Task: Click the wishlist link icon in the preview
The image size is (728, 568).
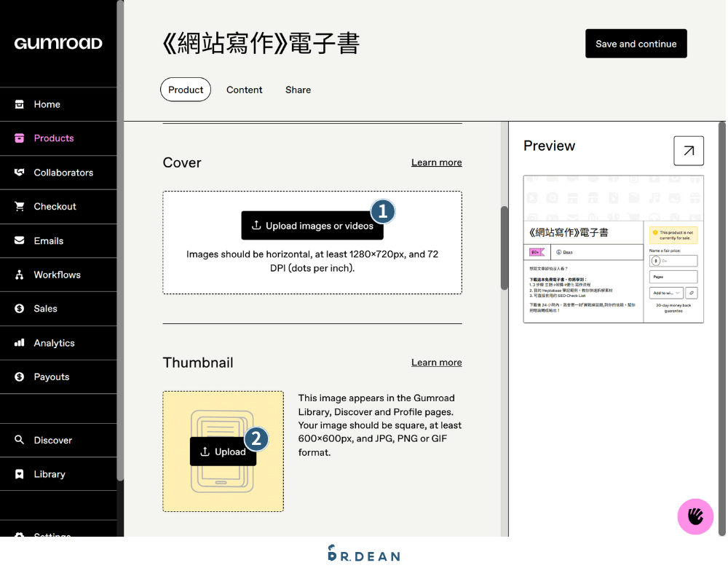Action: click(692, 293)
